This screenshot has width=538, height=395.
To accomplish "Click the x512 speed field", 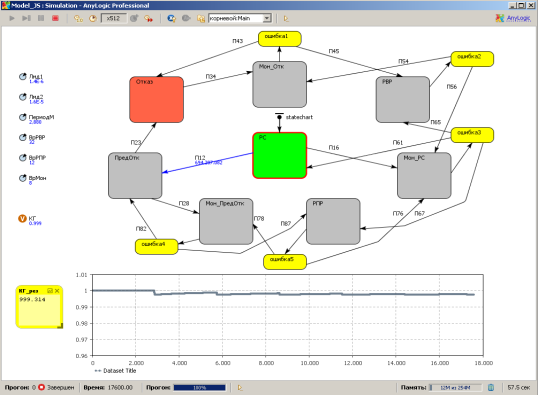I will [x=114, y=18].
